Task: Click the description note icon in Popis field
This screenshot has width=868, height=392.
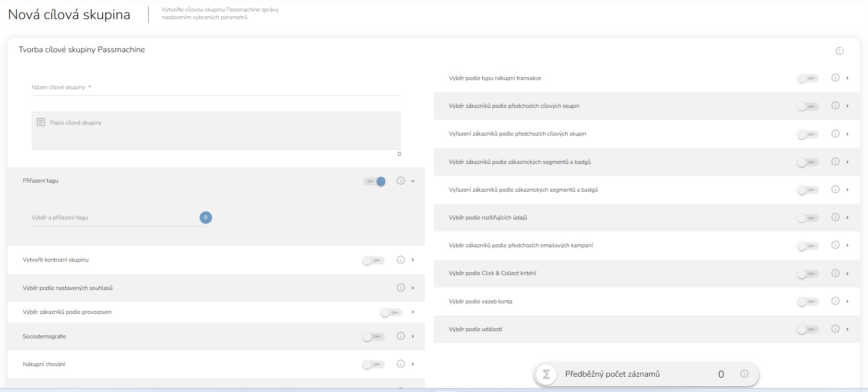Action: point(41,122)
